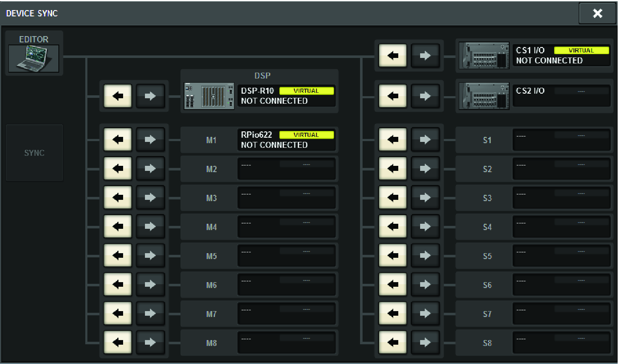
Task: Click the CS2 I/O device image
Action: pyautogui.click(x=484, y=96)
